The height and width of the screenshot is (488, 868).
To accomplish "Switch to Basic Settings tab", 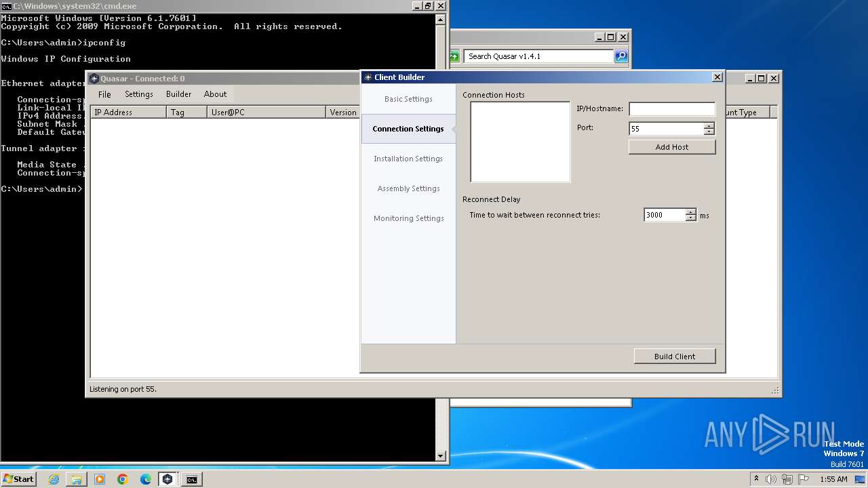I will point(408,99).
